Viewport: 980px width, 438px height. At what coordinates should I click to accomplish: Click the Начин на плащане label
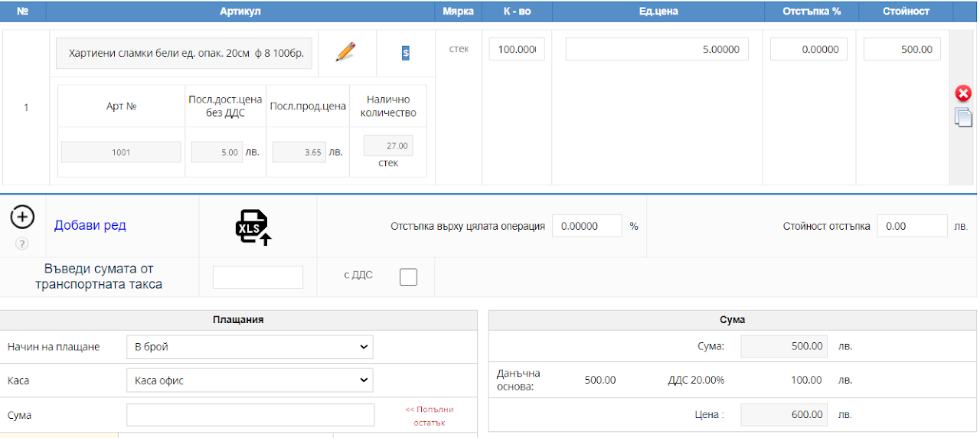point(54,347)
